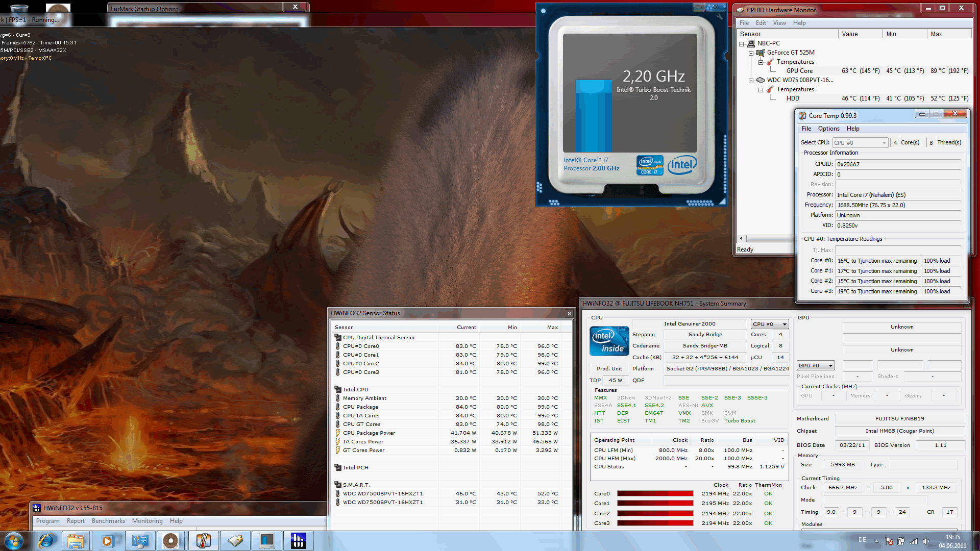Open the Monitoring menu in HWiNFO32
The width and height of the screenshot is (980, 551).
tap(147, 521)
